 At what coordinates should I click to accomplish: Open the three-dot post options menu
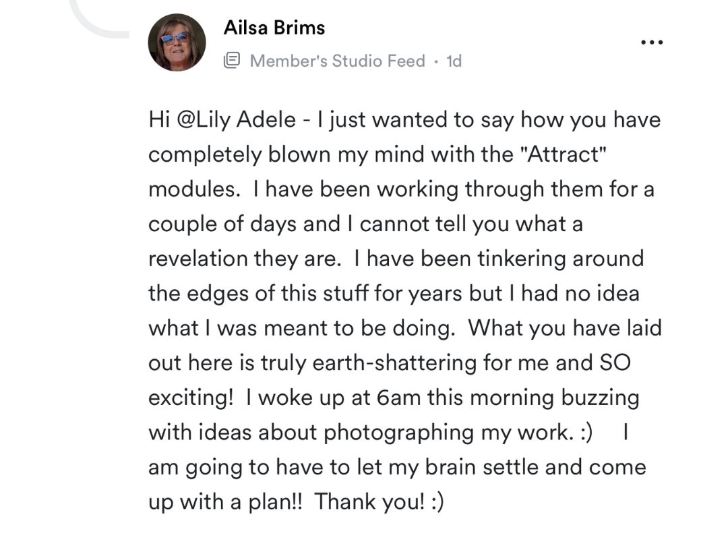(651, 42)
